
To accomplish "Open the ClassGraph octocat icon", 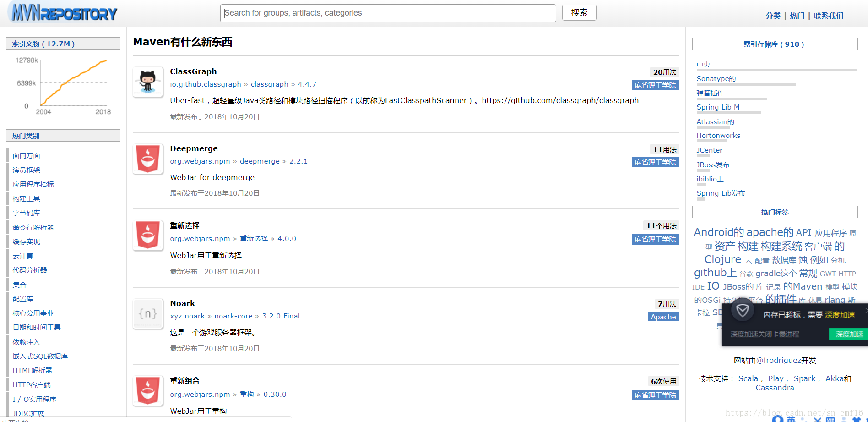I will click(x=148, y=82).
